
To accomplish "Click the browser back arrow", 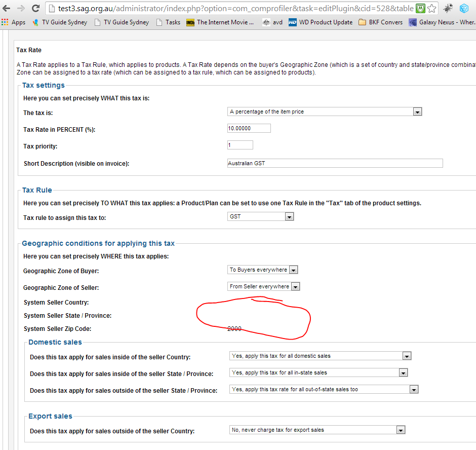I will click(7, 8).
